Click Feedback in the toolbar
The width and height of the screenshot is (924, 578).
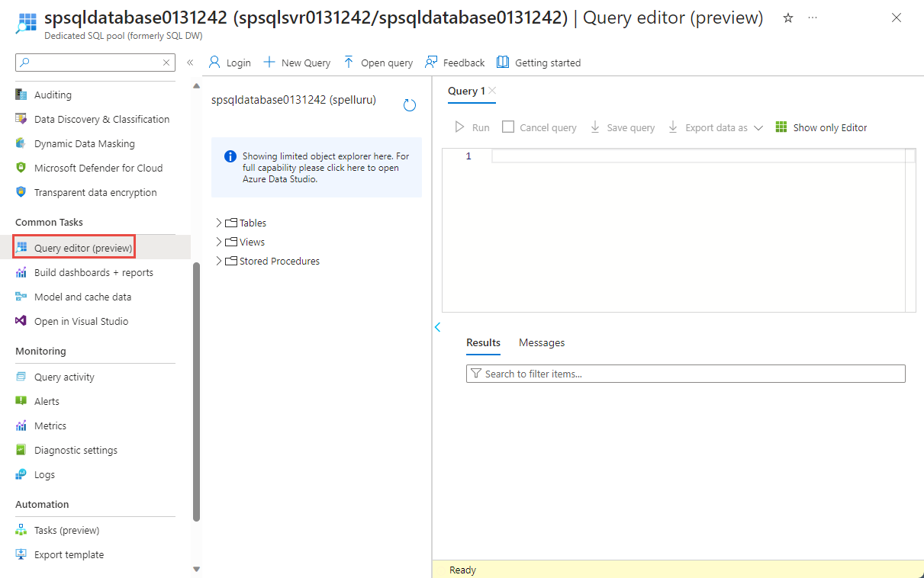point(455,63)
